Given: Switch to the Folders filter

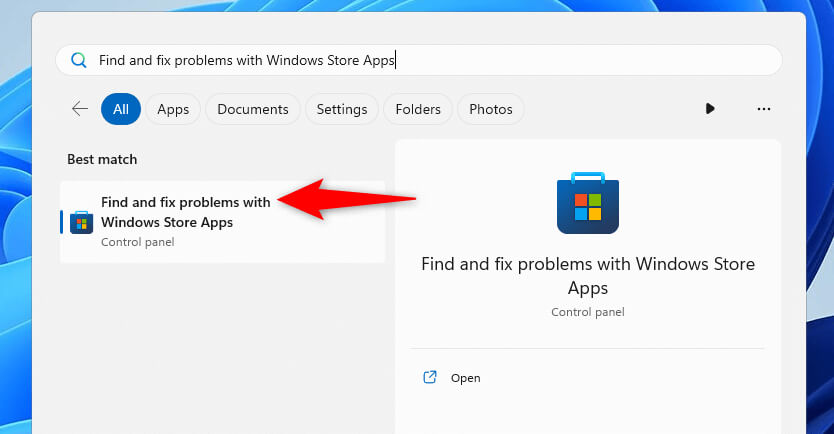Looking at the screenshot, I should [418, 109].
